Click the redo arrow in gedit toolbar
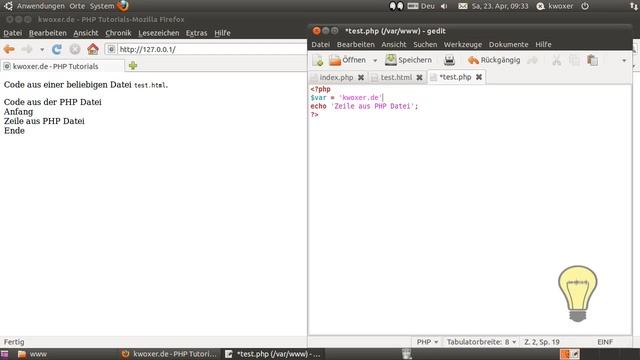 click(x=533, y=60)
